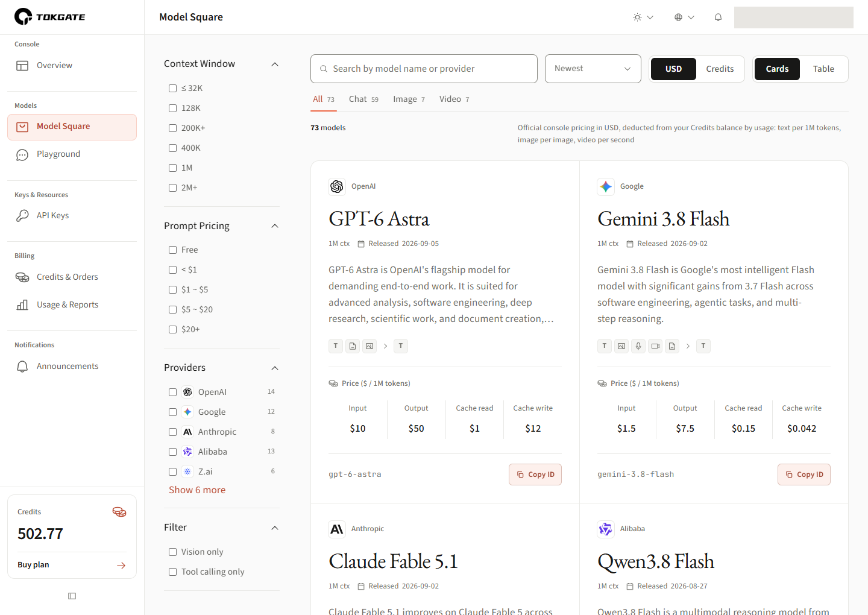Click the microphone audio input icon on Gemini card
868x615 pixels.
pos(638,346)
